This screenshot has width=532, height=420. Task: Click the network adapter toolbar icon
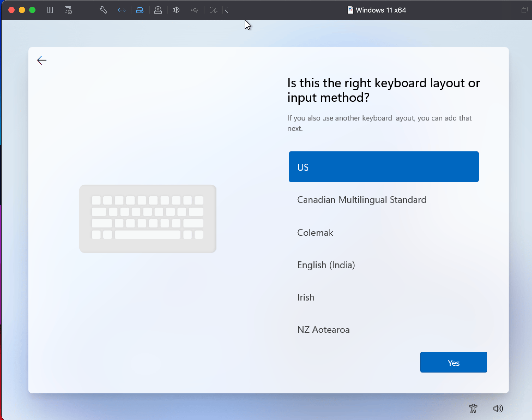[x=122, y=10]
